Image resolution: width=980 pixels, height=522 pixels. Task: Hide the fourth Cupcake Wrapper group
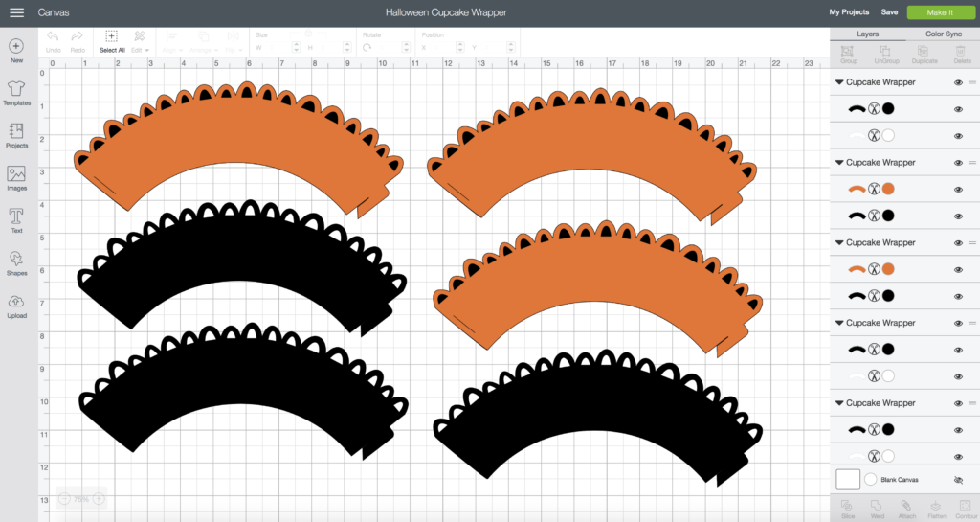tap(958, 323)
